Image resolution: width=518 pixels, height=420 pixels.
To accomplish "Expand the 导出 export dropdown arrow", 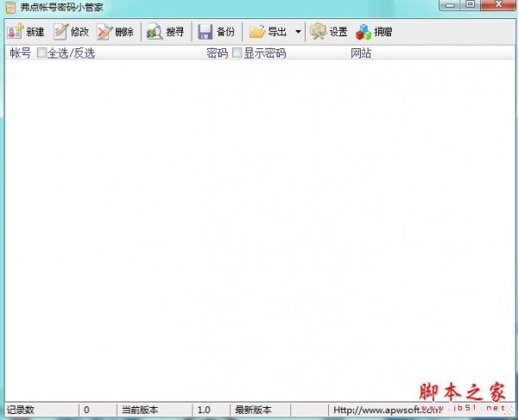I will [x=298, y=32].
